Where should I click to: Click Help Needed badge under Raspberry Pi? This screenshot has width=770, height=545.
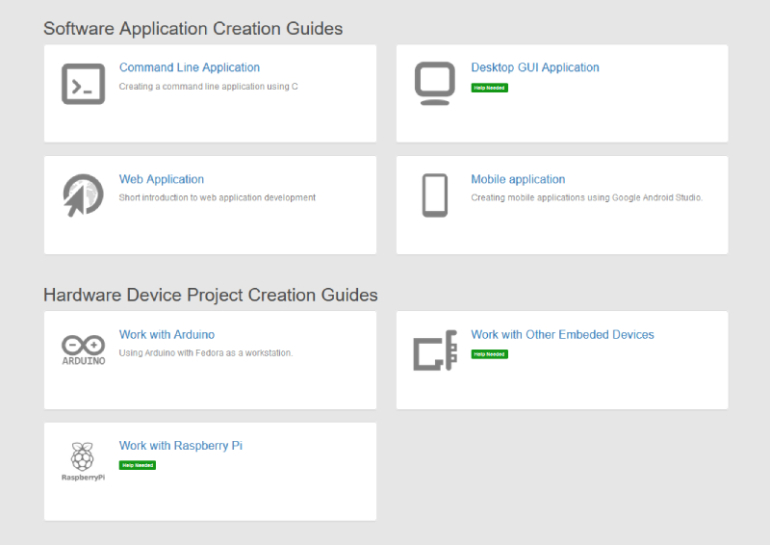(x=137, y=465)
